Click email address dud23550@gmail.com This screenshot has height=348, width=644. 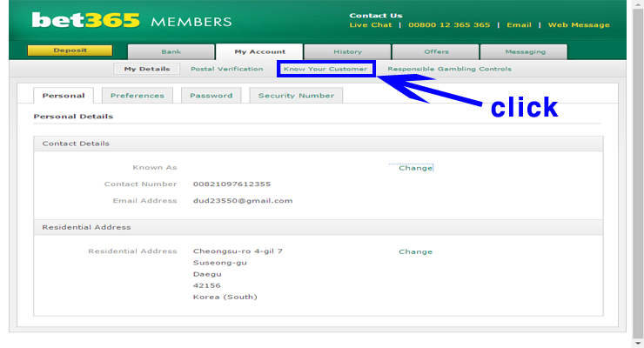pyautogui.click(x=243, y=201)
